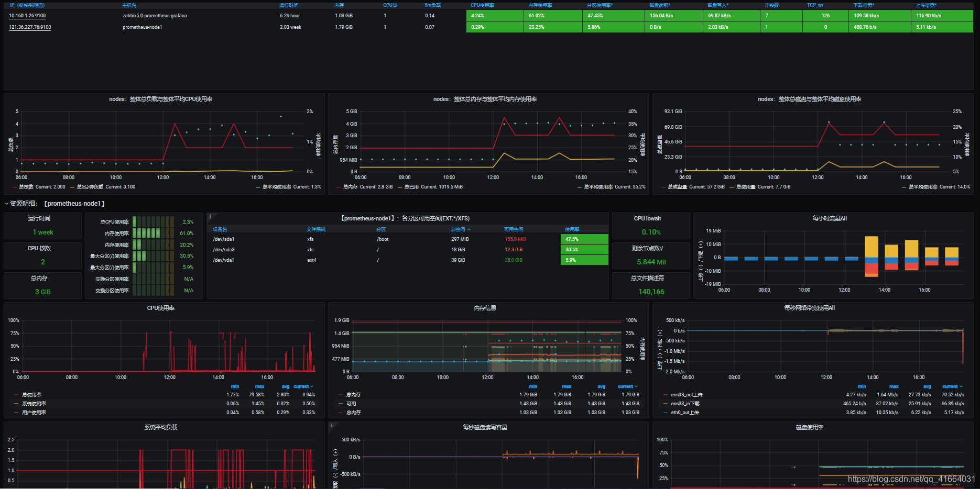
Task: Sort partition table by 使用率 header
Action: pyautogui.click(x=572, y=229)
